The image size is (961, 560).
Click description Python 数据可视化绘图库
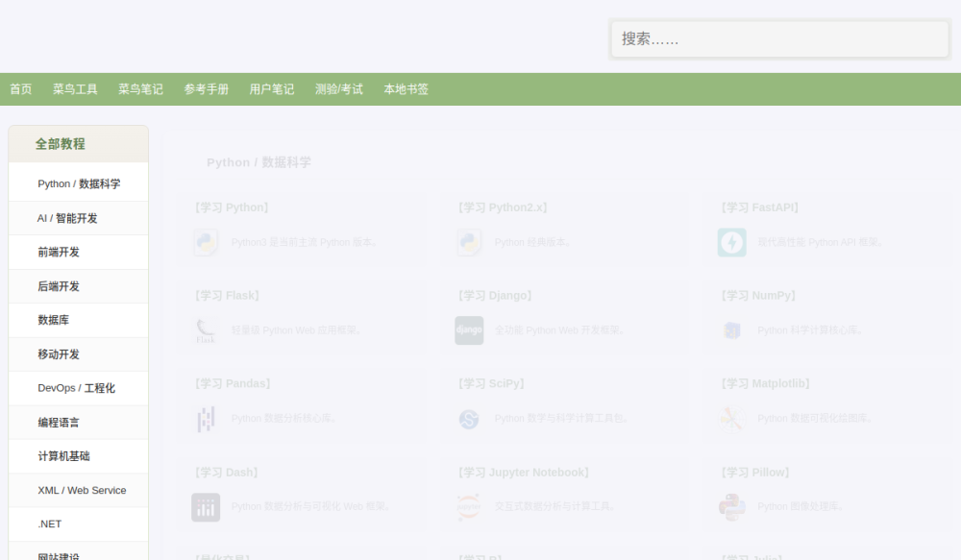click(816, 419)
